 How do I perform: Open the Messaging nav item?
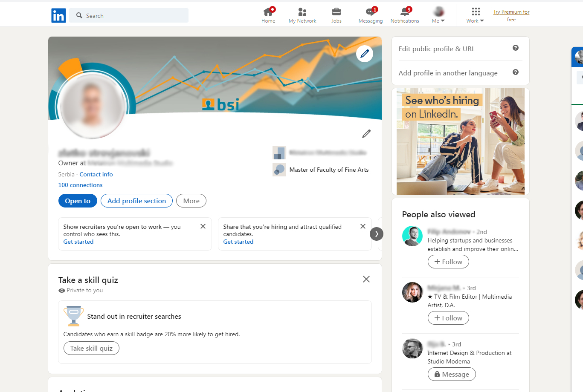click(x=371, y=15)
